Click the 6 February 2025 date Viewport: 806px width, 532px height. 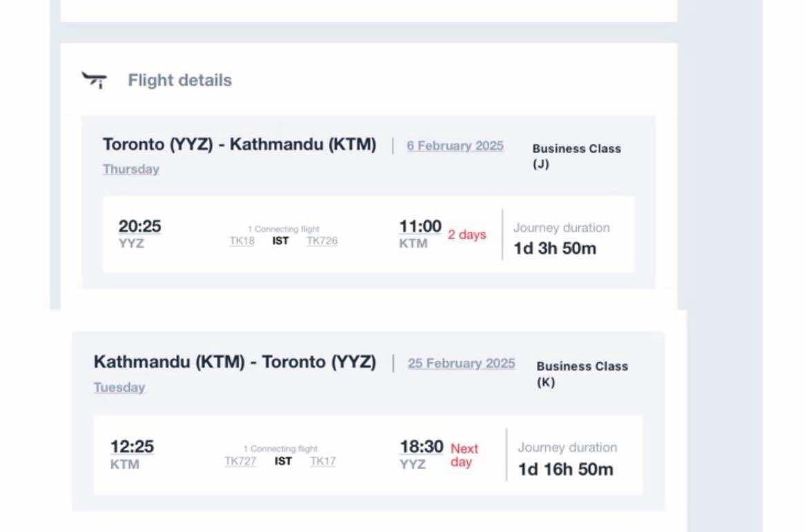tap(455, 146)
